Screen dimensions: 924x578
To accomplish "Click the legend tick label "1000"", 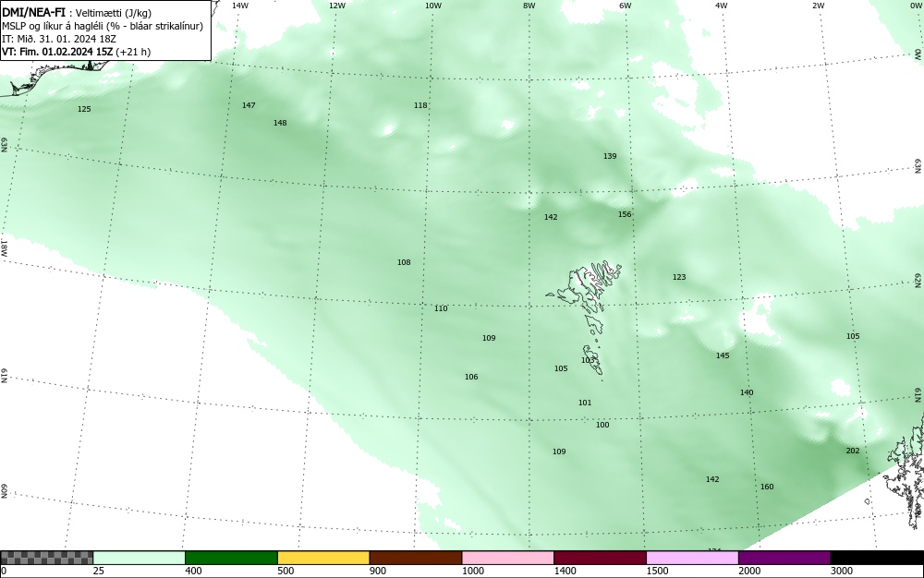I will (472, 571).
